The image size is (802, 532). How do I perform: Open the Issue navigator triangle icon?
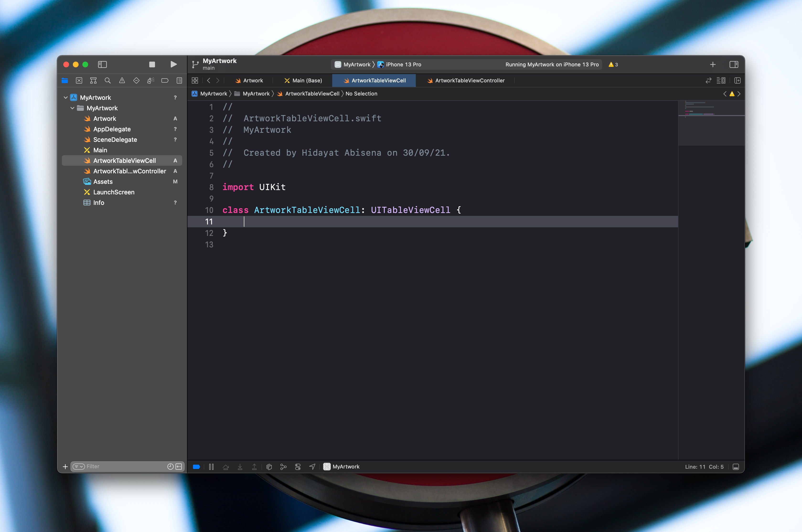pos(122,80)
